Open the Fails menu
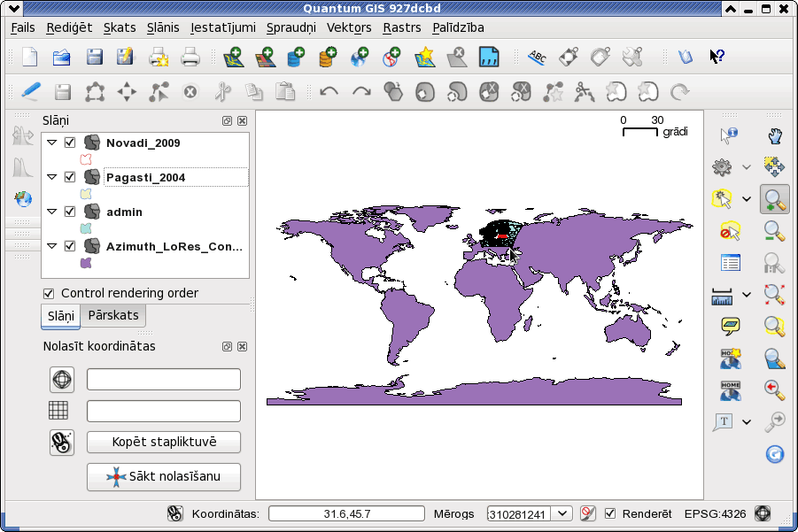Image resolution: width=798 pixels, height=532 pixels. coord(23,27)
